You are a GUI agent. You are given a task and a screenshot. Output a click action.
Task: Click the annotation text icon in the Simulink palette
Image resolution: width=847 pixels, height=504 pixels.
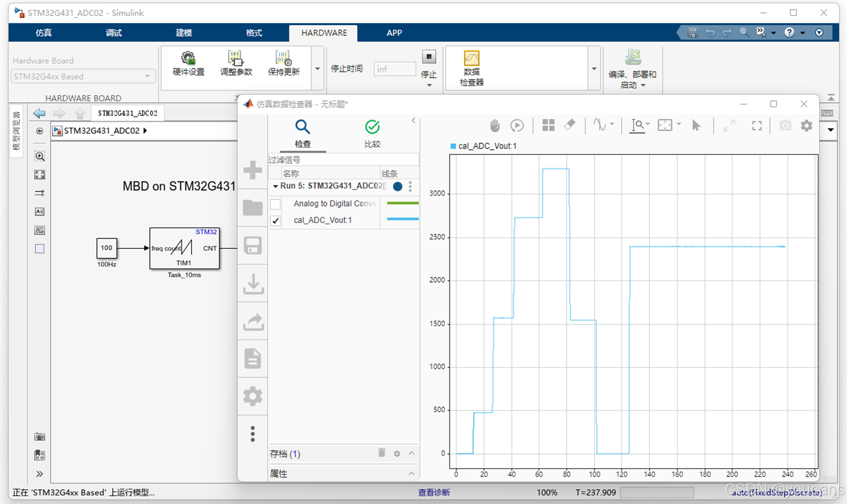click(x=40, y=211)
